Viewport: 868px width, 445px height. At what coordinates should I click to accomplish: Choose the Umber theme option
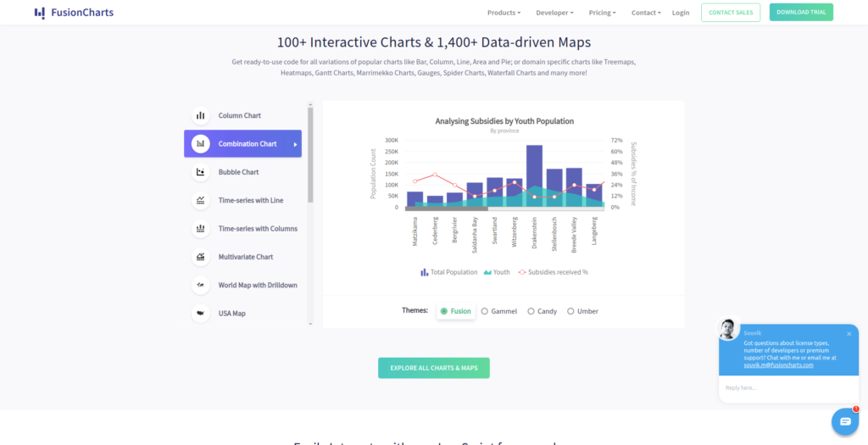point(570,311)
